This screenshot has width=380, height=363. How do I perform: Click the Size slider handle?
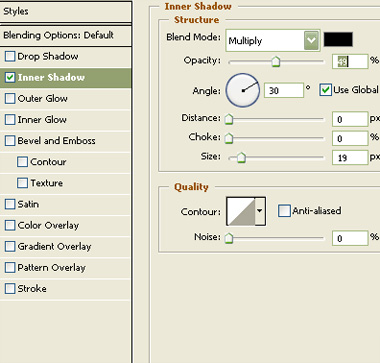tap(241, 157)
